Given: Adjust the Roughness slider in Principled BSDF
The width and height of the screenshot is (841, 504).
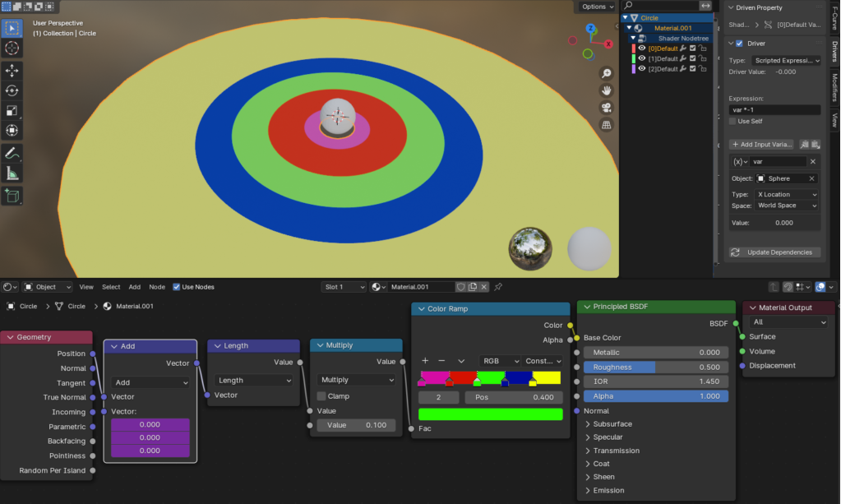Looking at the screenshot, I should 656,368.
